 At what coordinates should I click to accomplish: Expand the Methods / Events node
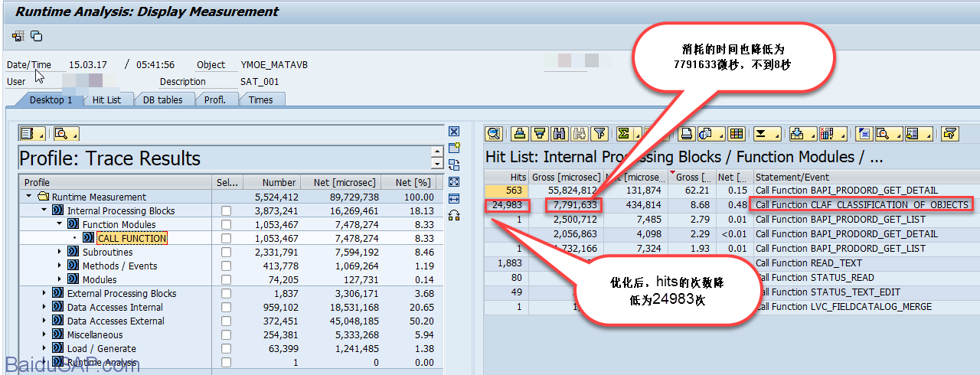click(x=60, y=266)
